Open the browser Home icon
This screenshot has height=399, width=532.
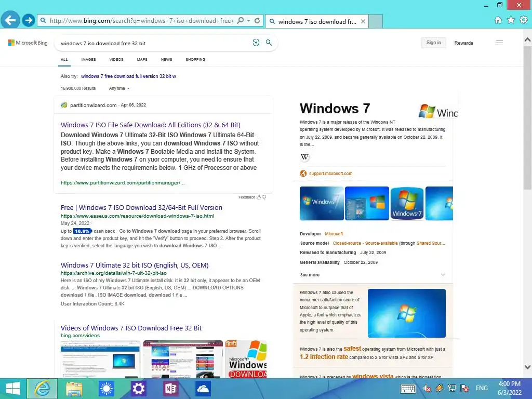498,20
